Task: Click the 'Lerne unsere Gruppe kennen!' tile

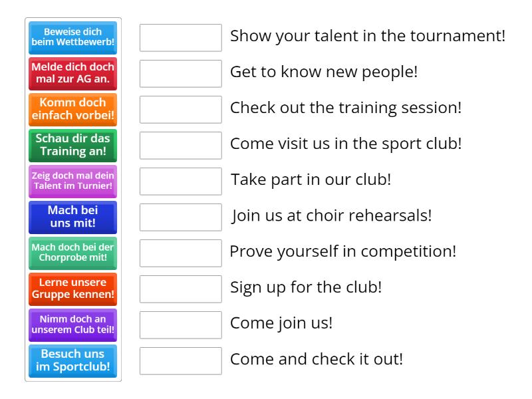Action: click(x=73, y=289)
